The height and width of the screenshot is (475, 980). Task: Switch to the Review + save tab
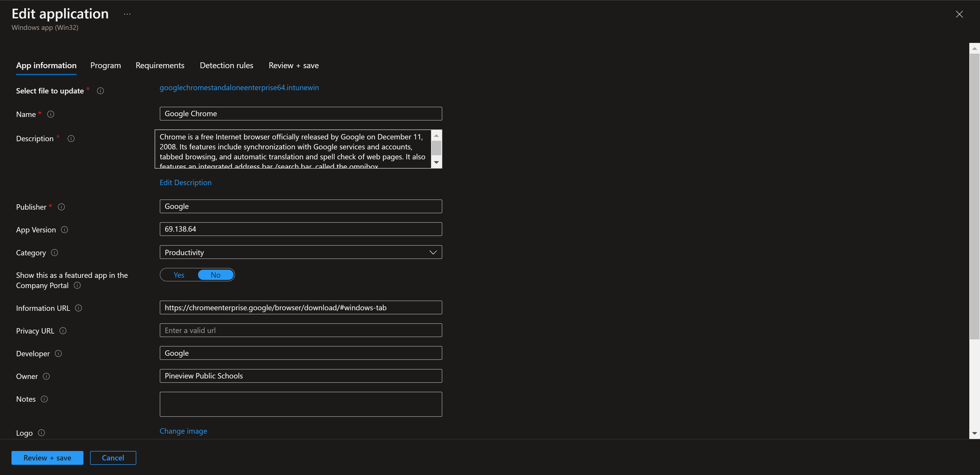coord(293,65)
